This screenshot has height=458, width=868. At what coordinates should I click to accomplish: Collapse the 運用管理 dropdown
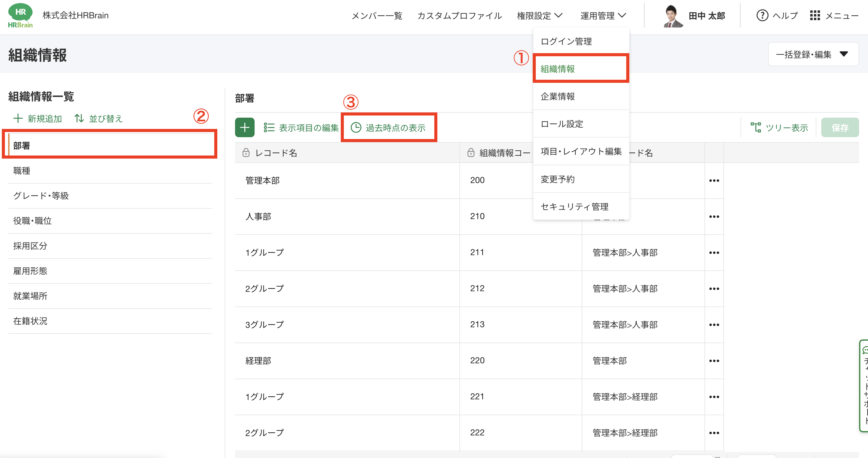point(603,16)
